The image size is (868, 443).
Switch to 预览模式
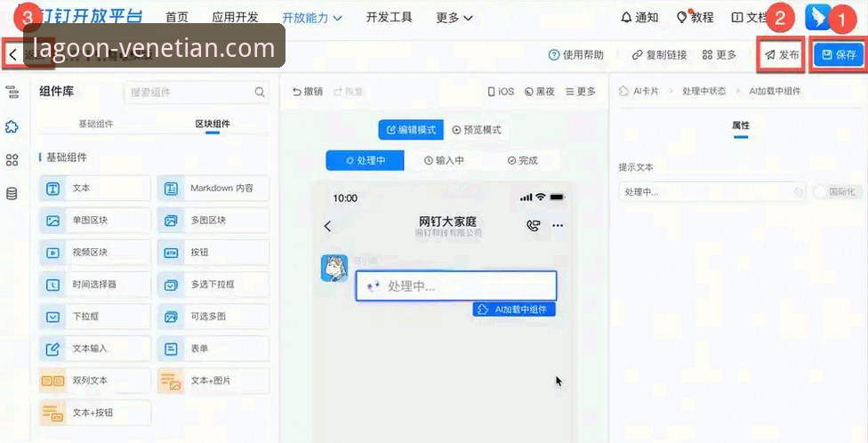point(477,130)
